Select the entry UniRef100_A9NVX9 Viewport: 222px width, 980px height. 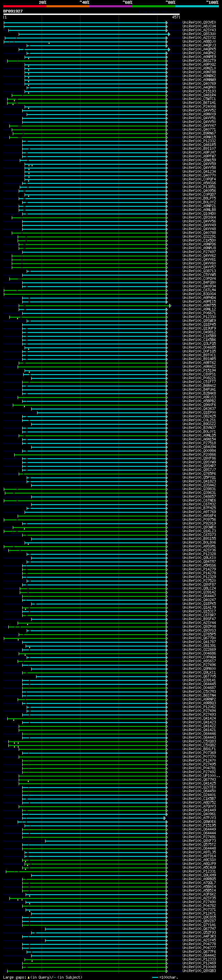click(x=199, y=114)
